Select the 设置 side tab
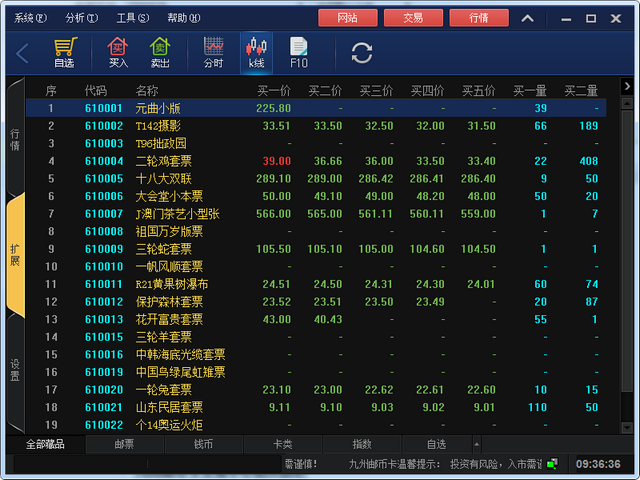 tap(16, 370)
